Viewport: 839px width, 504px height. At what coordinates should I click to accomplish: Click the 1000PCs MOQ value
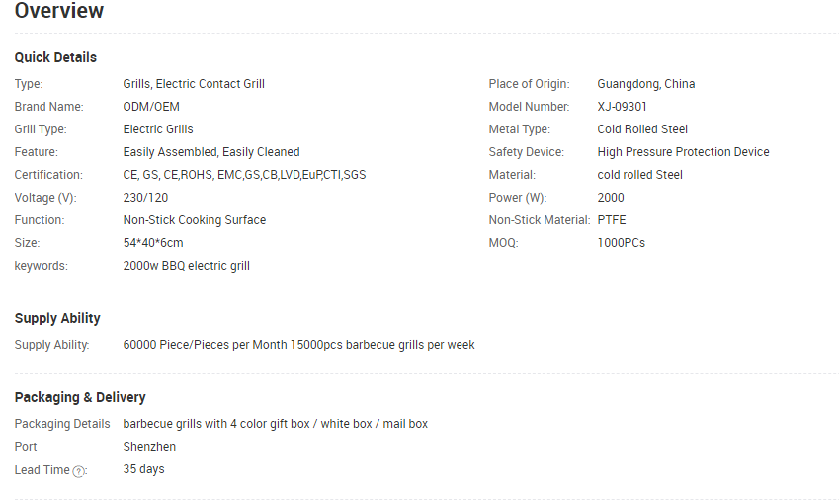[x=622, y=243]
